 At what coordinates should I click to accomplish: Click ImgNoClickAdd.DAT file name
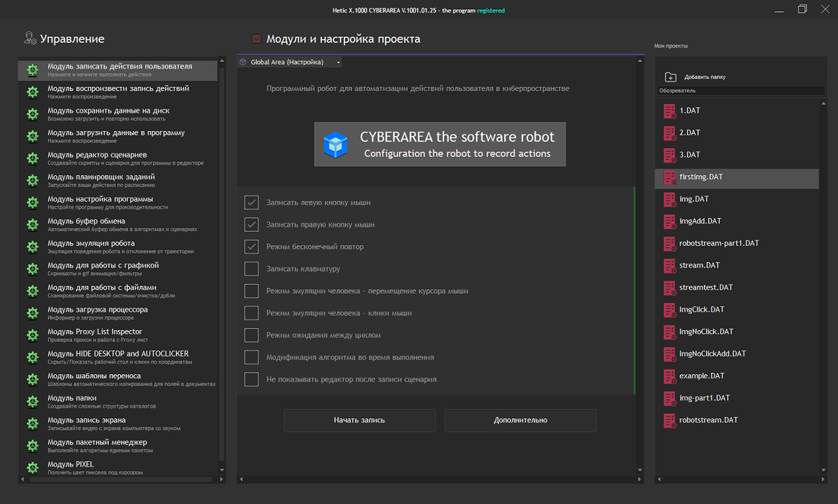coord(712,354)
